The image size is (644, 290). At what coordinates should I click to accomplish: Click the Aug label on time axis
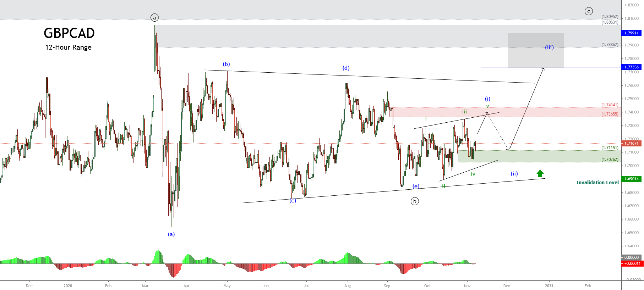[348, 286]
